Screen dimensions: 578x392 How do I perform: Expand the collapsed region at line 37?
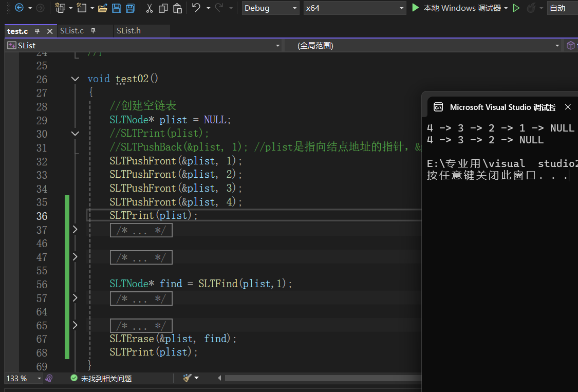click(75, 229)
